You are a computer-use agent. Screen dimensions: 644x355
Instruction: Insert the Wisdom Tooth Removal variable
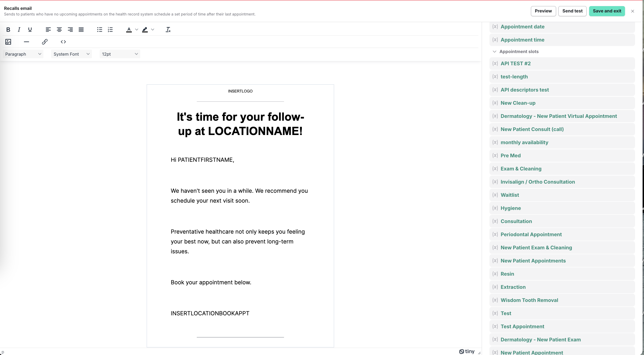point(562,300)
